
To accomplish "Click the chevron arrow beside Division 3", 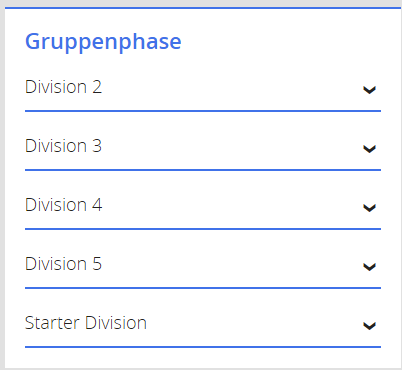I will tap(369, 149).
